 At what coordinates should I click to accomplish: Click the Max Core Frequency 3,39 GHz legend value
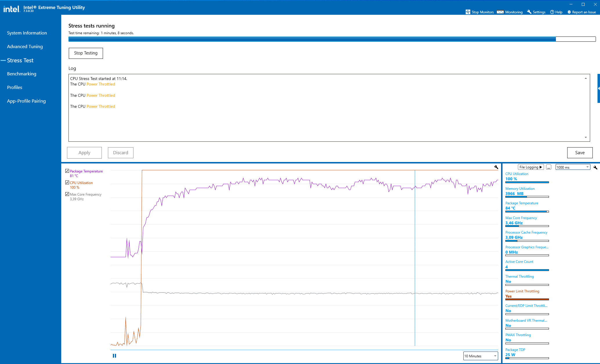[77, 199]
